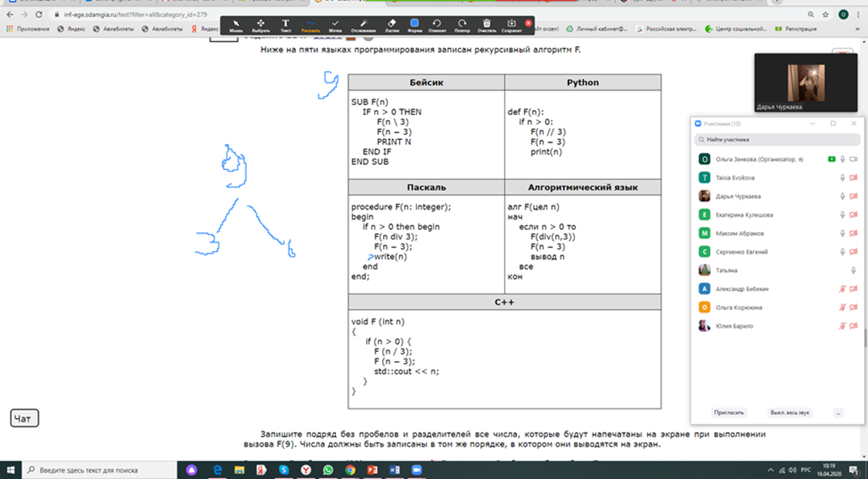The width and height of the screenshot is (868, 479).
Task: Unmute Александр Бибекин's microphone
Action: click(843, 289)
